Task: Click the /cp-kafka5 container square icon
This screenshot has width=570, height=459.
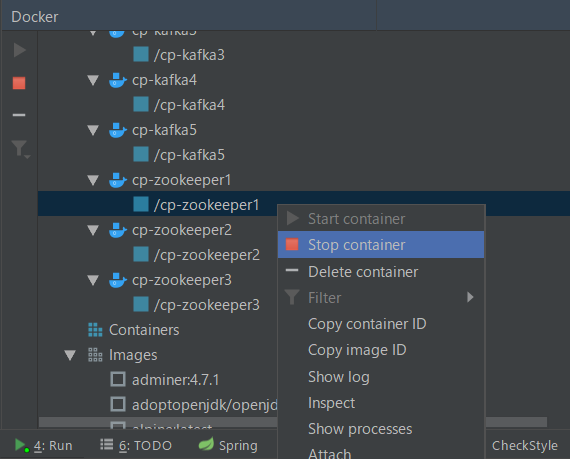Action: [x=141, y=154]
